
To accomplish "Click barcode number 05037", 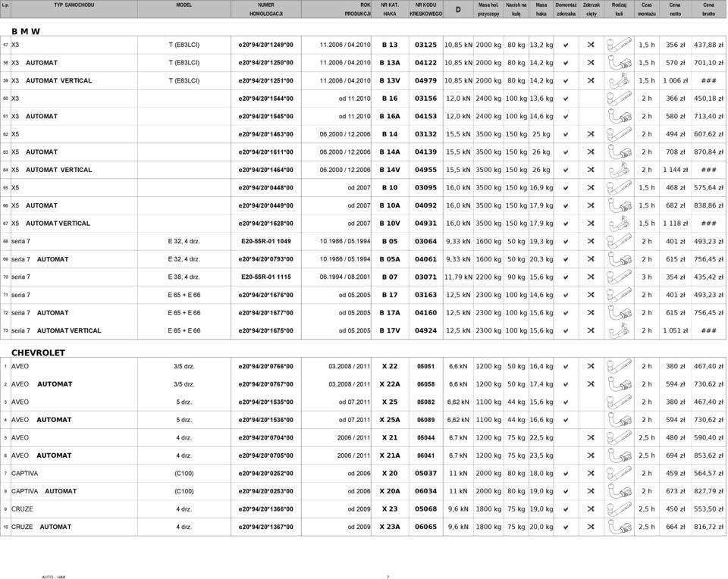I will pyautogui.click(x=425, y=474).
